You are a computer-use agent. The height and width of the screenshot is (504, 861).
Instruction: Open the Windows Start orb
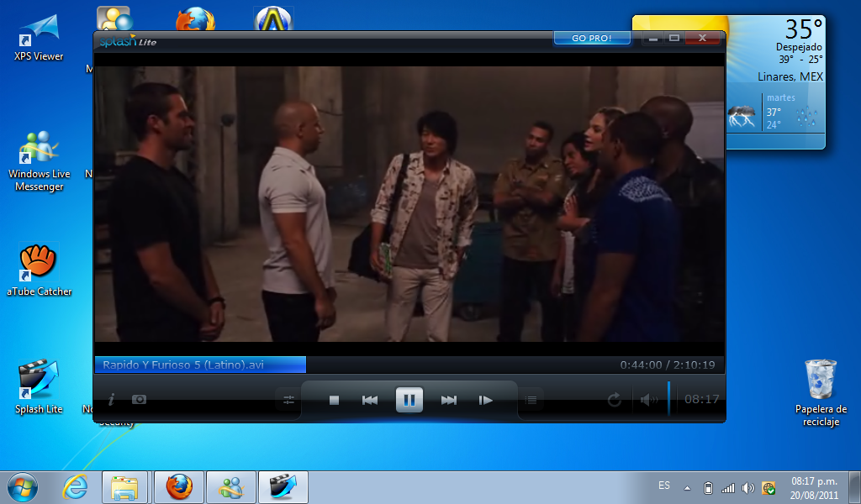point(23,487)
